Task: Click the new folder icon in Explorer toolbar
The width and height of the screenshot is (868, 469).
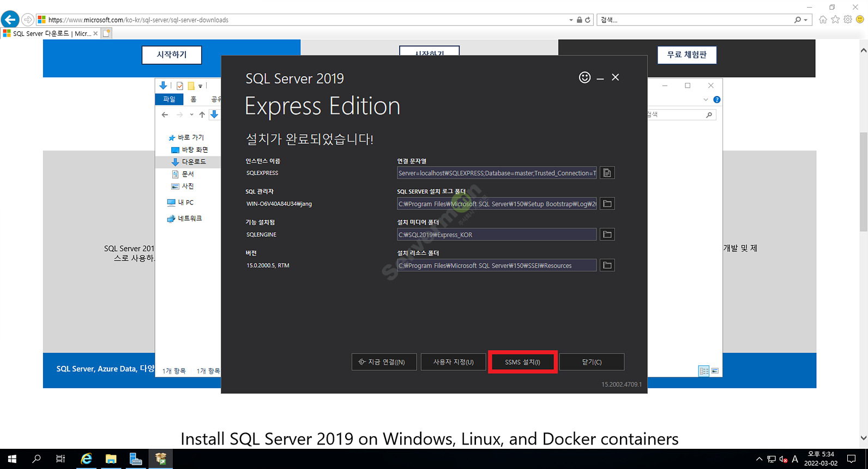Action: coord(191,86)
